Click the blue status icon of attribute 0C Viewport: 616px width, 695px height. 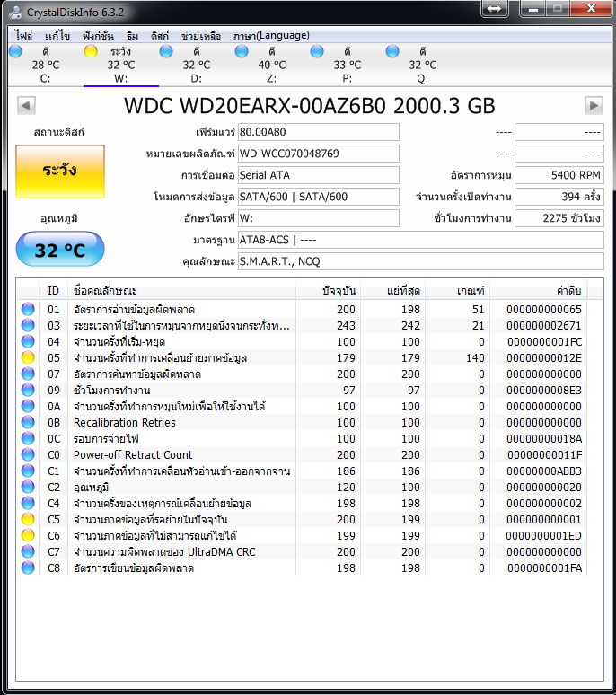(28, 438)
